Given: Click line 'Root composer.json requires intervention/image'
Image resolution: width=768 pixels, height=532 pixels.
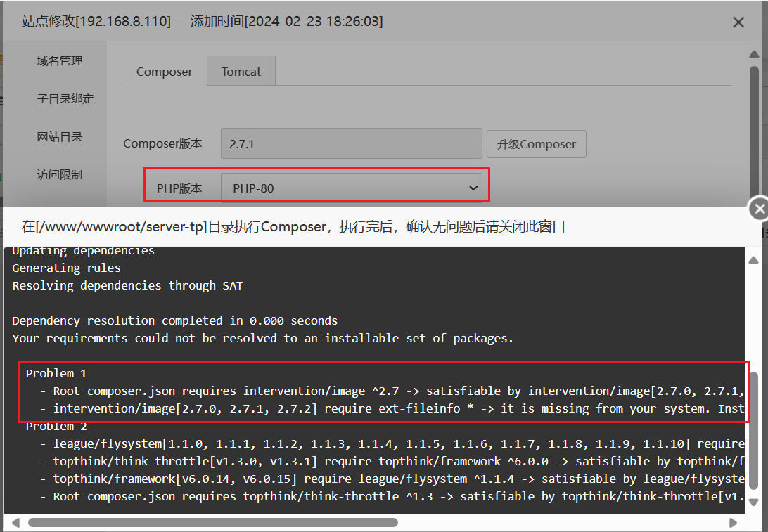Looking at the screenshot, I should point(392,391).
